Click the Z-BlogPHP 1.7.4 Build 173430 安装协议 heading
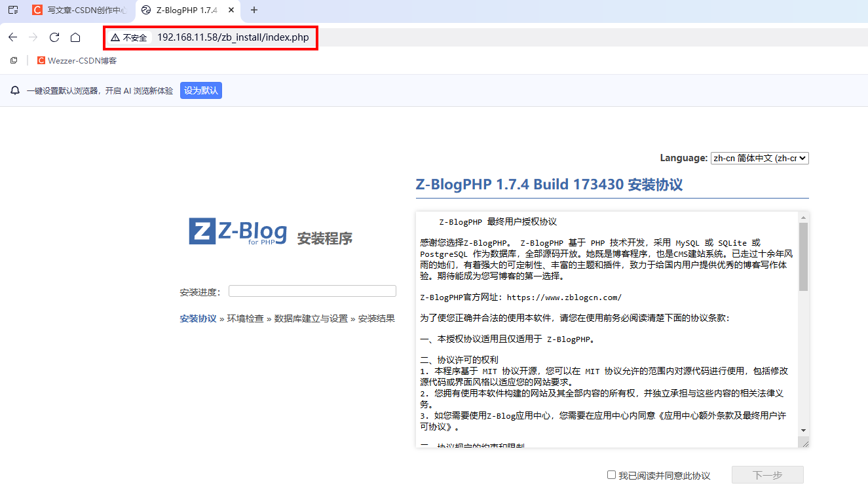This screenshot has height=496, width=868. (549, 184)
